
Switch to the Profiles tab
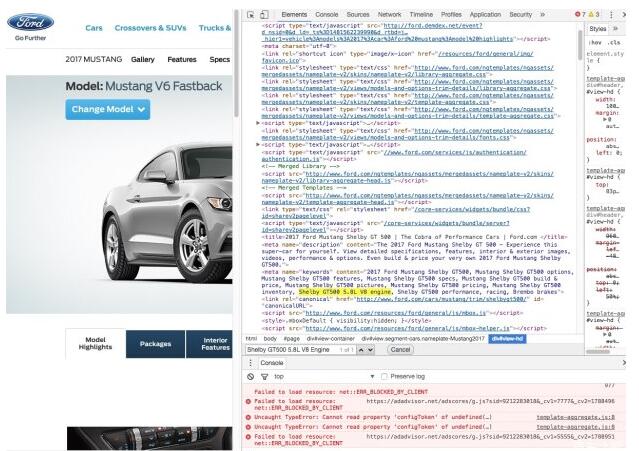coord(451,14)
